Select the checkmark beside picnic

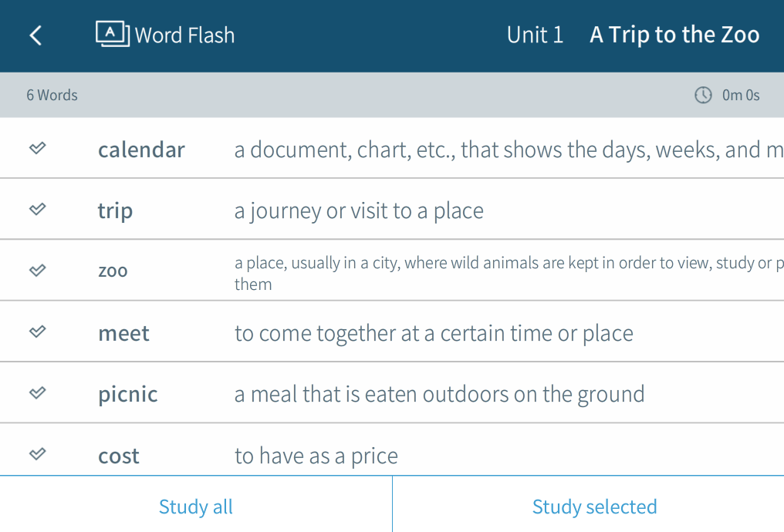pyautogui.click(x=37, y=392)
